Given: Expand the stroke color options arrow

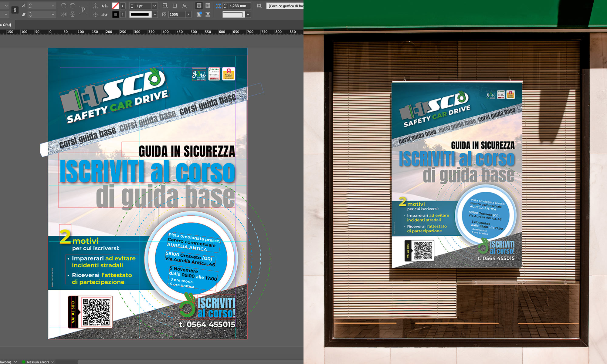Looking at the screenshot, I should pos(123,14).
